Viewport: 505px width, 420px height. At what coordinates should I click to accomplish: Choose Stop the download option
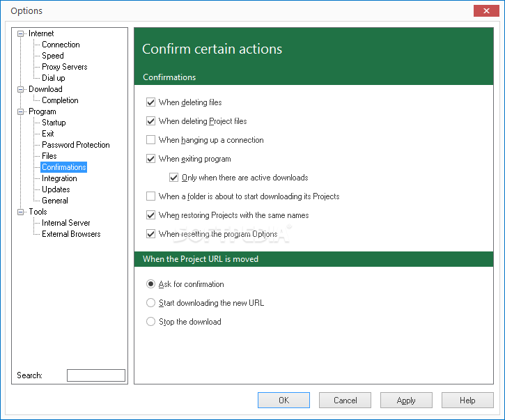point(150,321)
